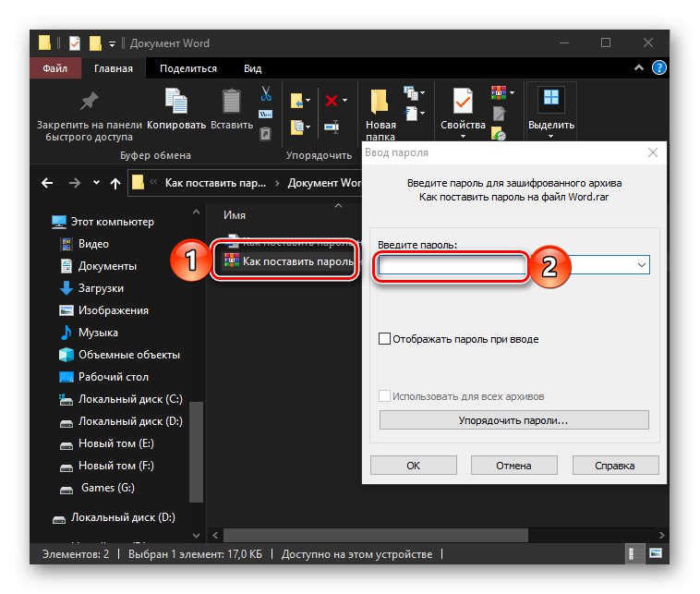Select Этот компьютер in navigation pane

point(103,222)
